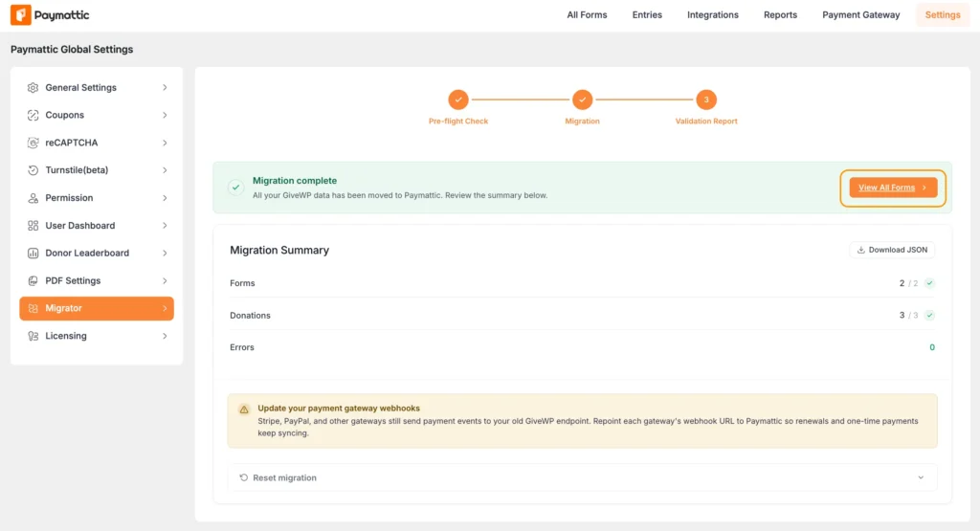This screenshot has height=531, width=980.
Task: Click the Reset migration circular arrow icon
Action: point(244,477)
